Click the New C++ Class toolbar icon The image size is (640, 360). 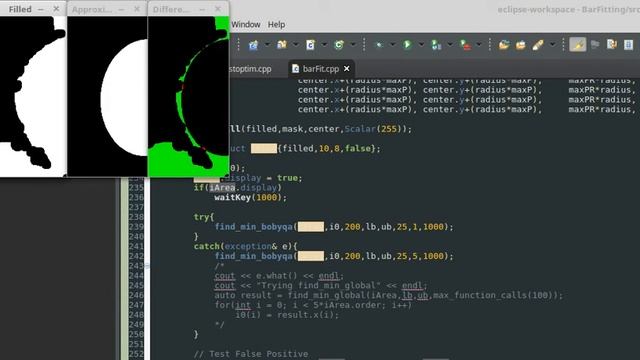(338, 44)
